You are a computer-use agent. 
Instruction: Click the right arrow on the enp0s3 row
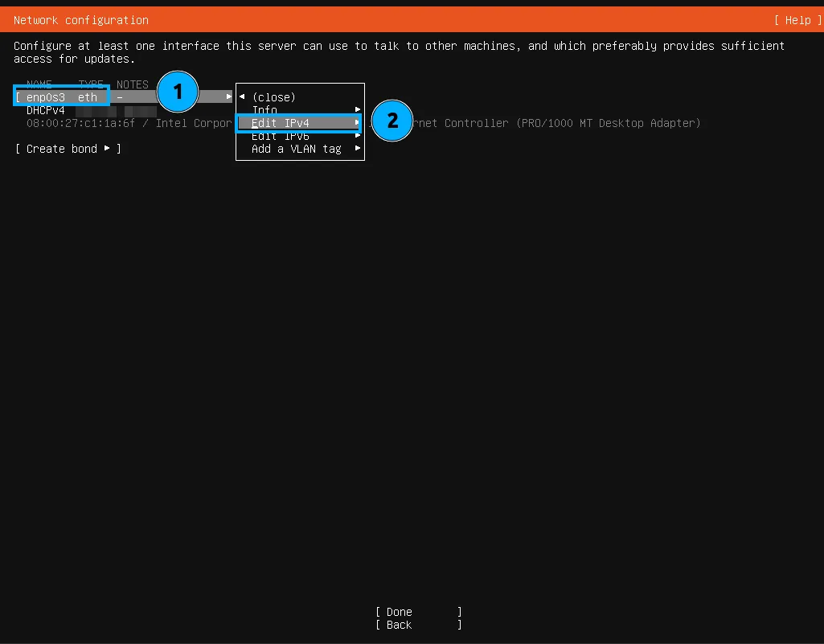click(229, 97)
